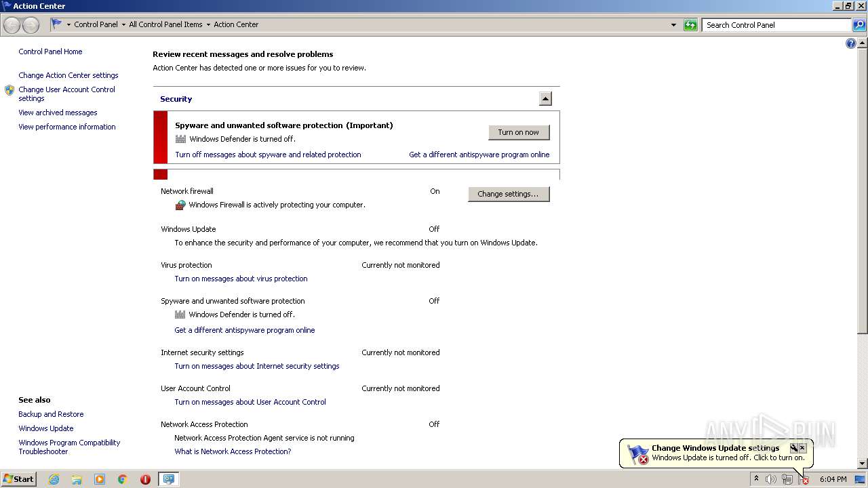This screenshot has width=868, height=488.
Task: View archived messages
Action: coord(58,113)
